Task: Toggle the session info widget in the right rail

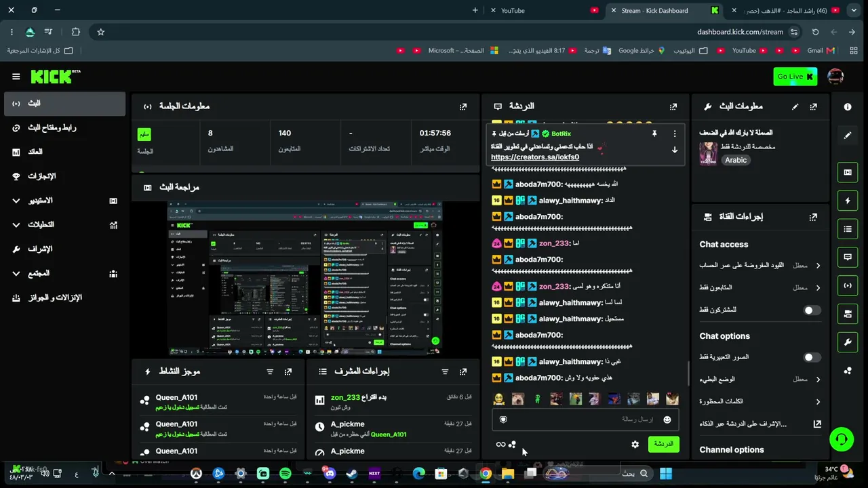Action: pyautogui.click(x=848, y=285)
